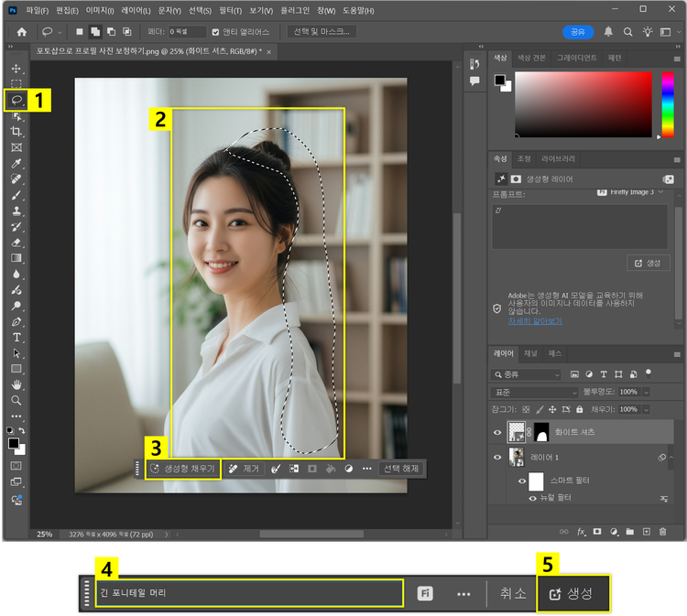Click the fx layer style icon

point(581,531)
